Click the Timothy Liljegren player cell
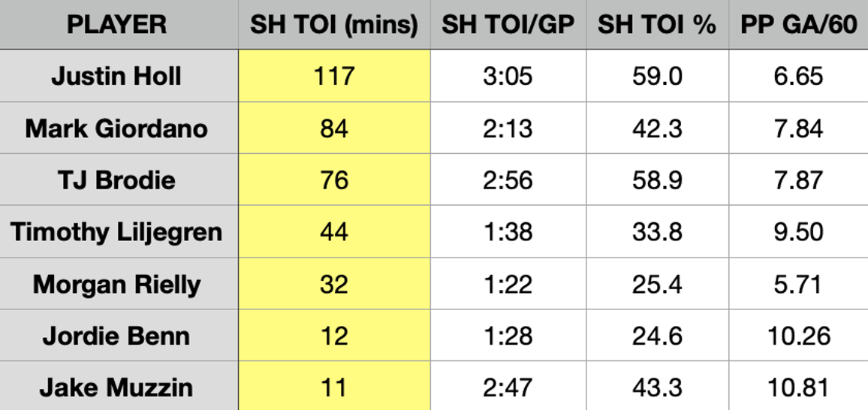Screen dimensions: 868x410 pyautogui.click(x=116, y=232)
